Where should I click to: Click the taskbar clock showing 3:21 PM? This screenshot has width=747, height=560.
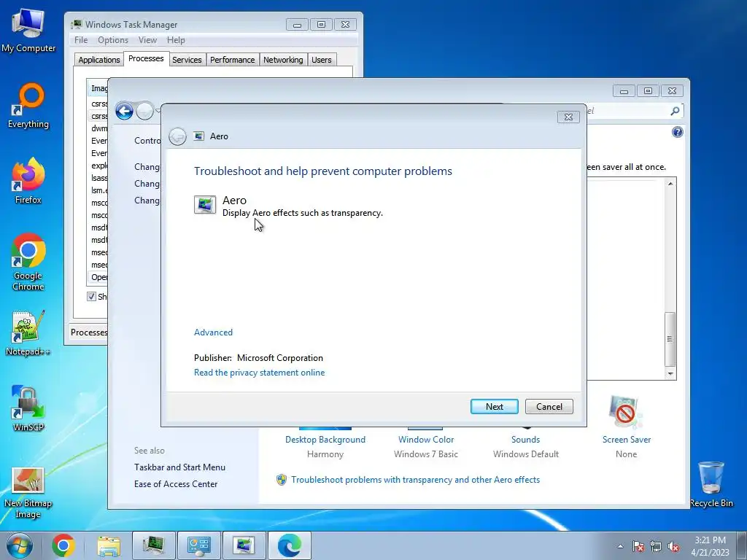(710, 545)
